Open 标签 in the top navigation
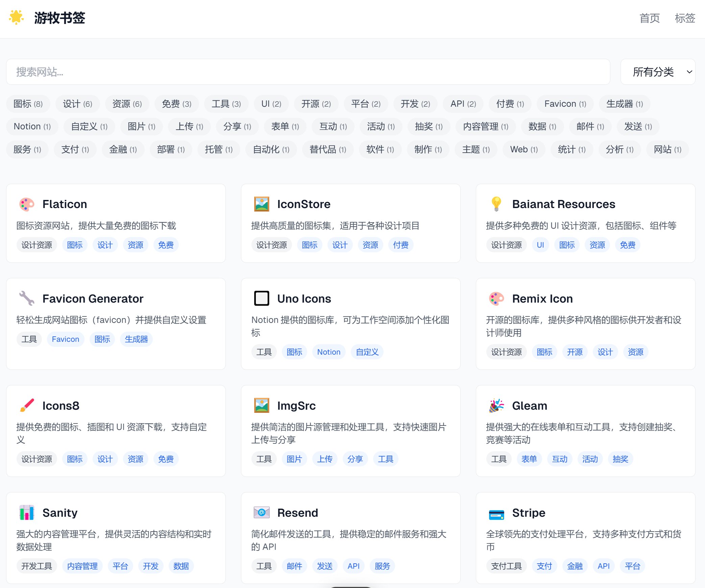 click(685, 18)
